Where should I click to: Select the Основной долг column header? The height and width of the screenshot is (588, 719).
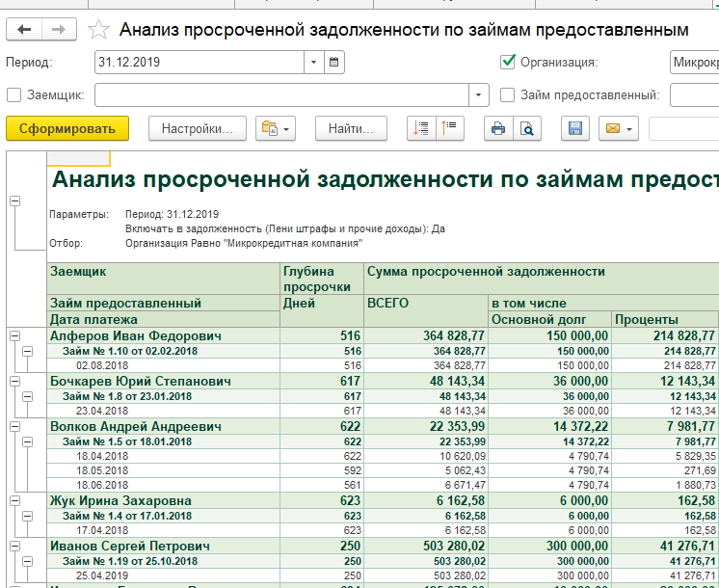pyautogui.click(x=549, y=319)
